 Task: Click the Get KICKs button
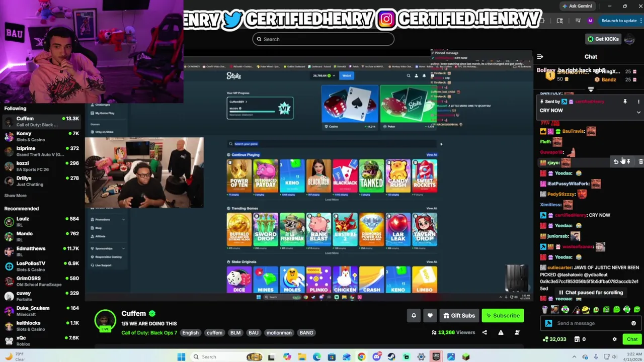pos(603,39)
